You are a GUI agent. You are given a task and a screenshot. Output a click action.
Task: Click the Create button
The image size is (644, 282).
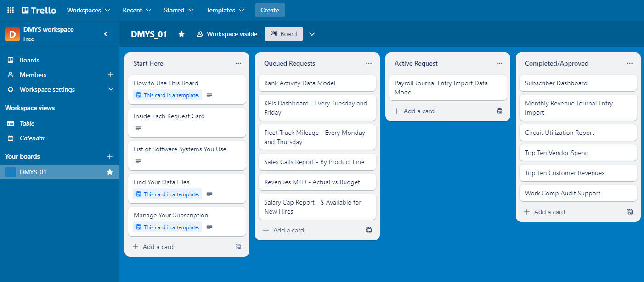pyautogui.click(x=270, y=10)
